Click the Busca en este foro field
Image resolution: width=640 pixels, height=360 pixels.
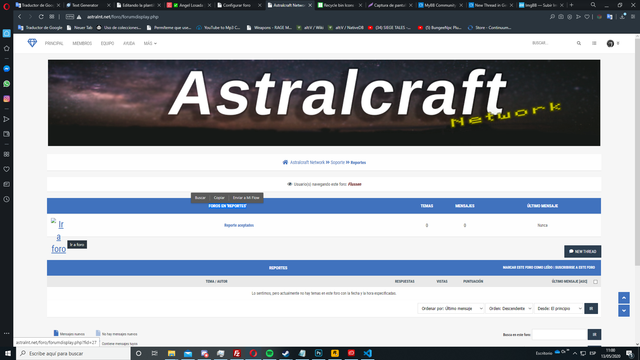(560, 334)
